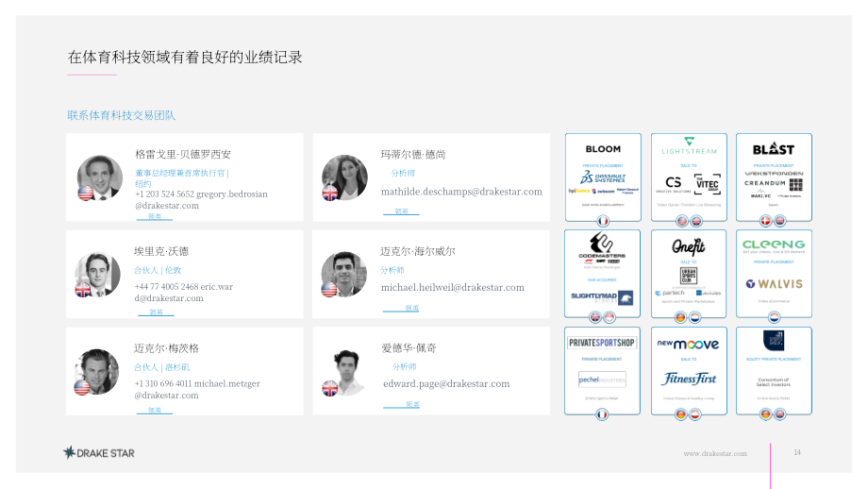The width and height of the screenshot is (868, 489).
Task: Select the name 迈克尔·海尔威尔
Action: [417, 251]
